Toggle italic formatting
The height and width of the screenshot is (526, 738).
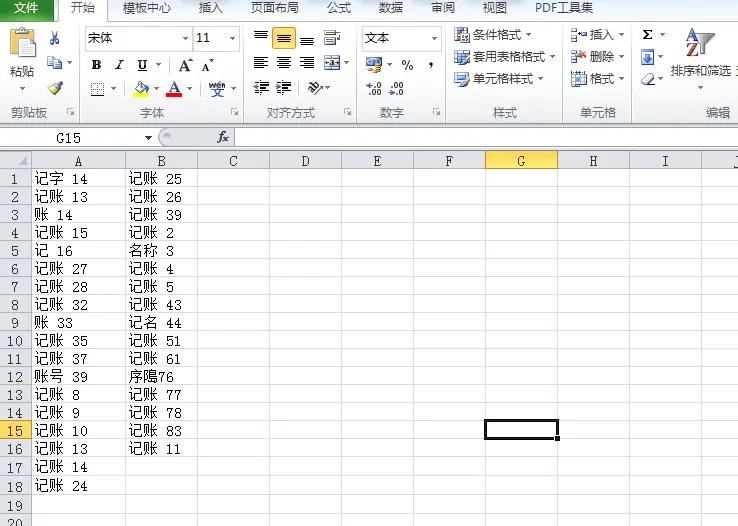[120, 65]
